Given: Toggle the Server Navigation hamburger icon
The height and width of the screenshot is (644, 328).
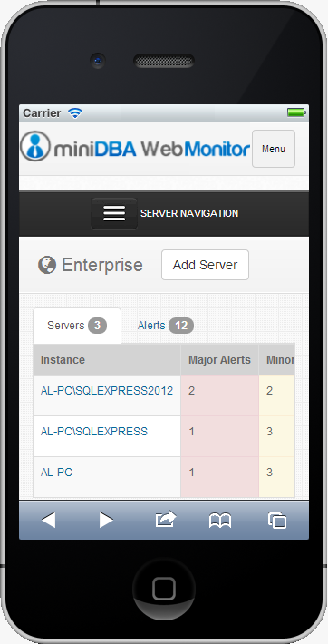Looking at the screenshot, I should point(114,213).
